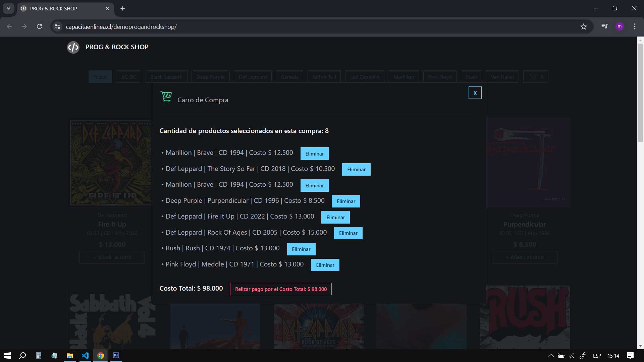This screenshot has width=644, height=362.
Task: Remove the Rush 1974 CD from cart
Action: click(301, 249)
